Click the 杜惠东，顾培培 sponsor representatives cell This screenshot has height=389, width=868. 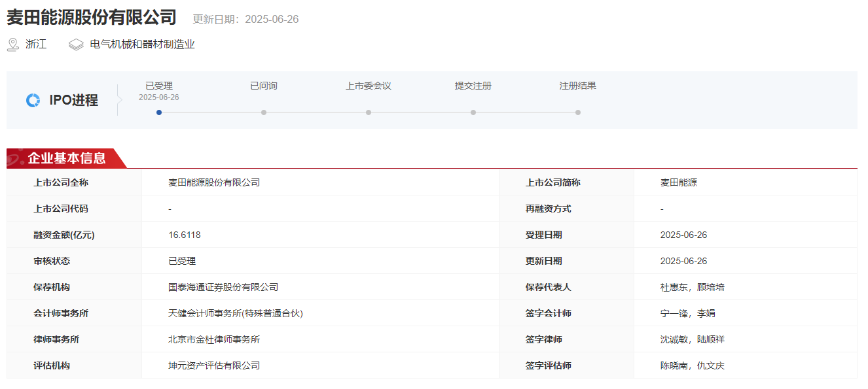pos(692,287)
